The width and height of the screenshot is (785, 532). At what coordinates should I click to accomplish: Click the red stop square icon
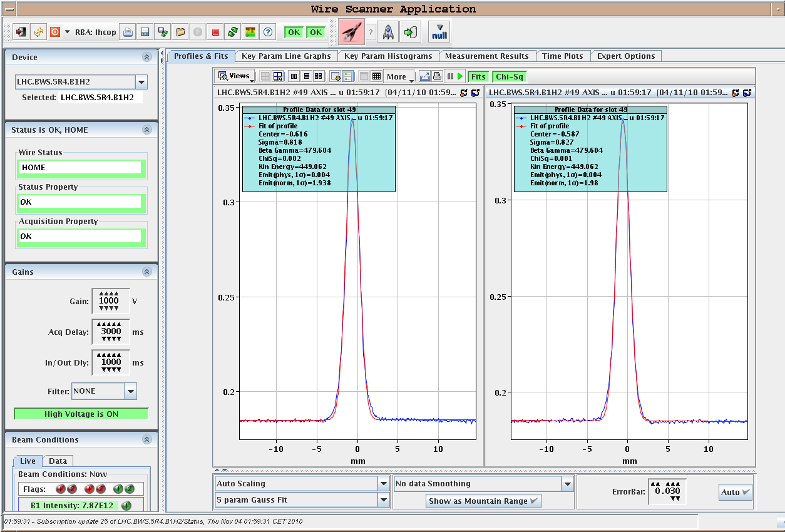click(215, 32)
